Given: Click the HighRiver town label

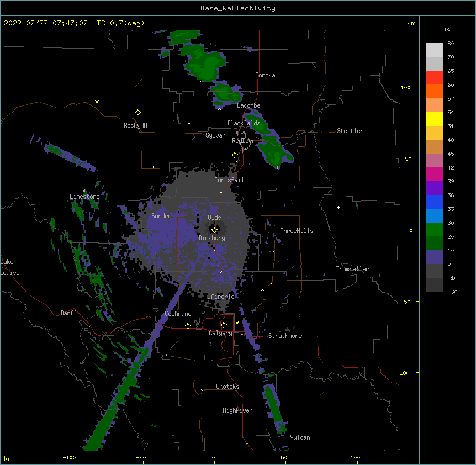Looking at the screenshot, I should (237, 410).
